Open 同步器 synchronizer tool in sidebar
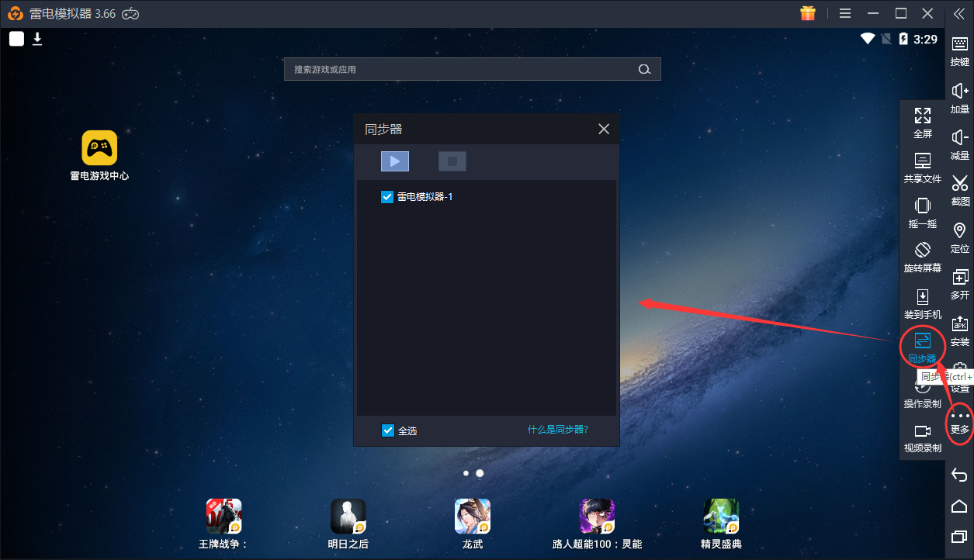Screen dimensions: 974x560 tap(923, 347)
